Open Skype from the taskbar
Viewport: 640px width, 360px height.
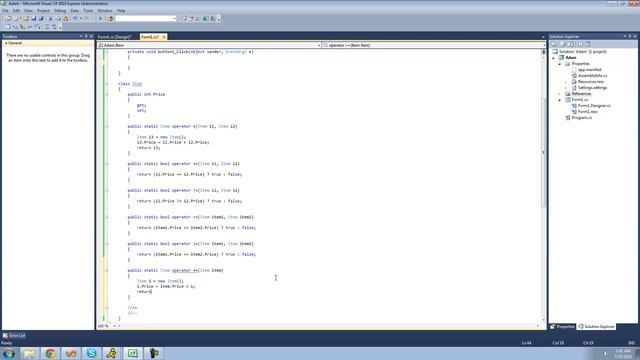coord(91,353)
